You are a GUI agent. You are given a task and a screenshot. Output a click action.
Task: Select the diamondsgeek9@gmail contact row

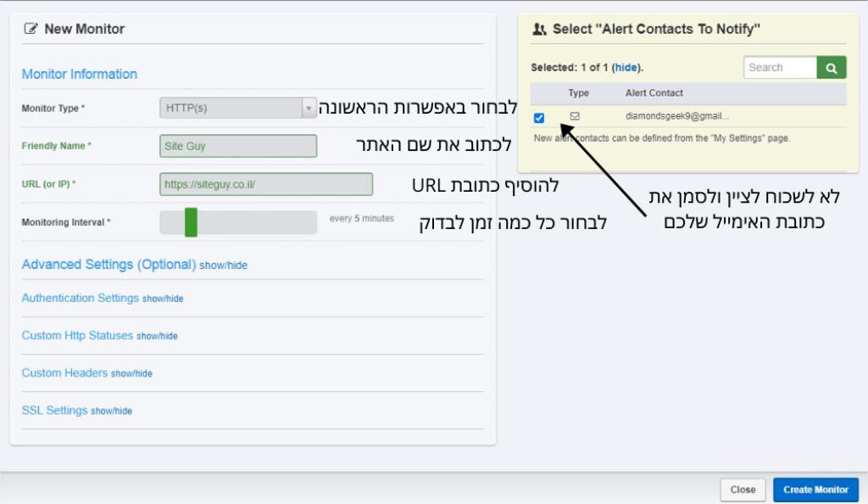(x=688, y=116)
